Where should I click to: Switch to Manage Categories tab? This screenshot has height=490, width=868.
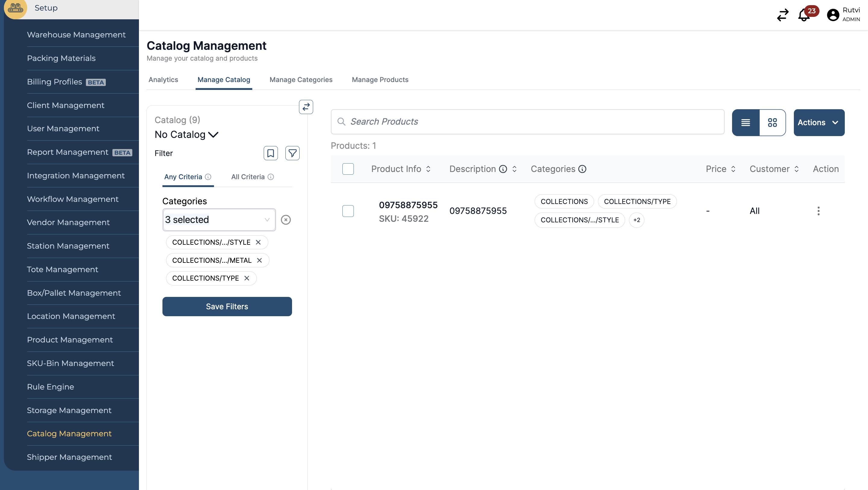click(300, 80)
